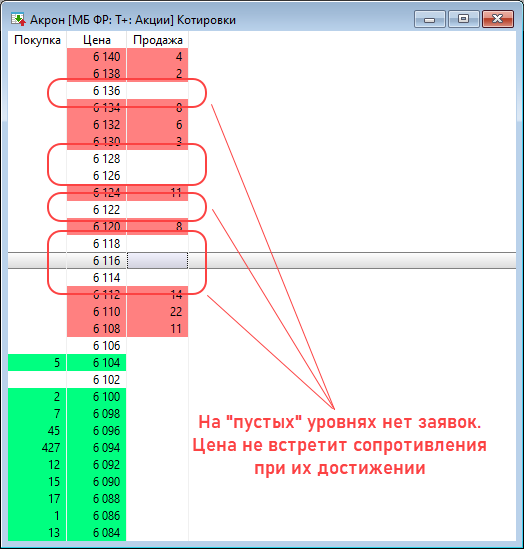Click the empty 6 136 price level
This screenshot has height=549, width=524.
97,91
